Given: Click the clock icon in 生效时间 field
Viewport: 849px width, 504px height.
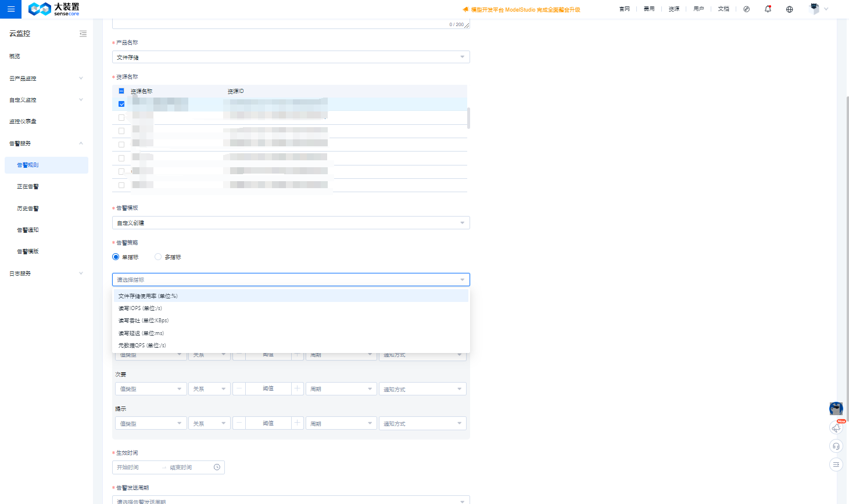Looking at the screenshot, I should tap(217, 467).
